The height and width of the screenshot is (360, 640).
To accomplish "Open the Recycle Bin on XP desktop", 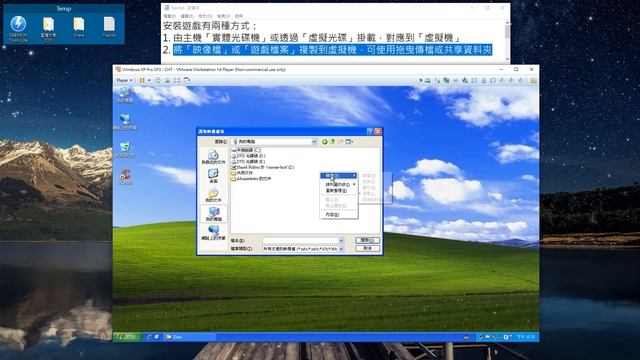I will tap(125, 149).
